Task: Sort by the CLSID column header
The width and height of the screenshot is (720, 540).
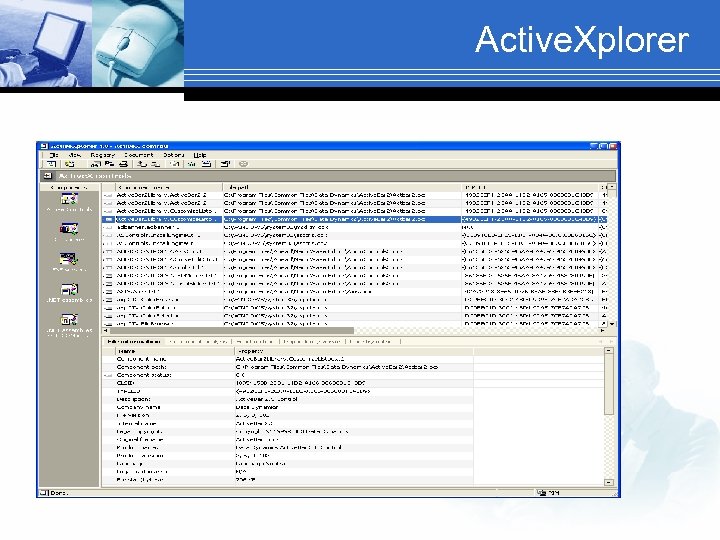Action: 530,187
